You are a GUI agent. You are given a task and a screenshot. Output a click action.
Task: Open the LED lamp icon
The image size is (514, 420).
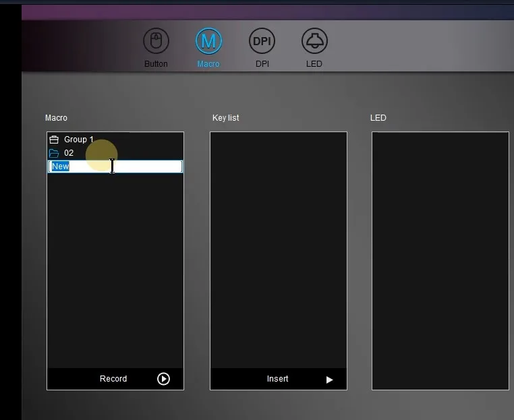click(314, 41)
